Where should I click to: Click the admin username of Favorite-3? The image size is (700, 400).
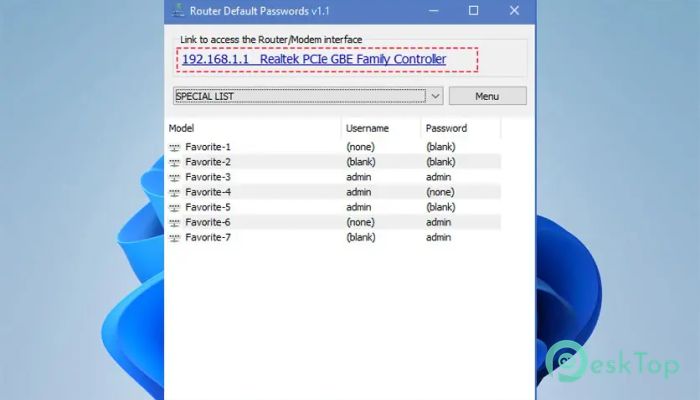[358, 177]
